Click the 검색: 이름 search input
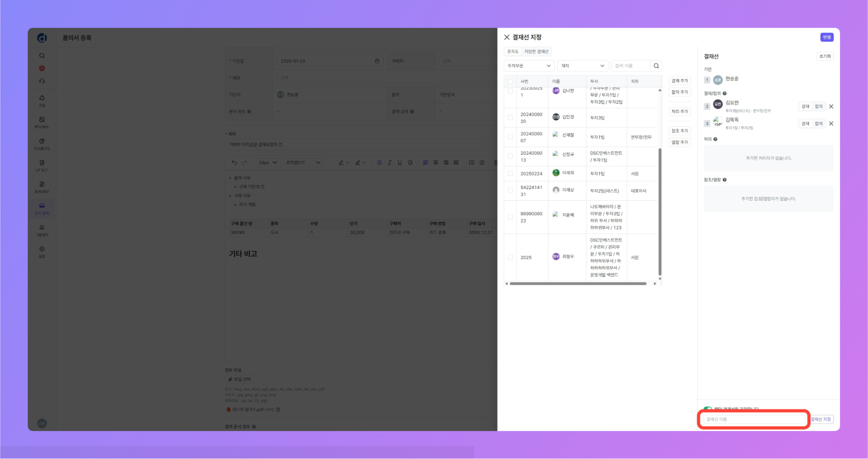 point(631,66)
